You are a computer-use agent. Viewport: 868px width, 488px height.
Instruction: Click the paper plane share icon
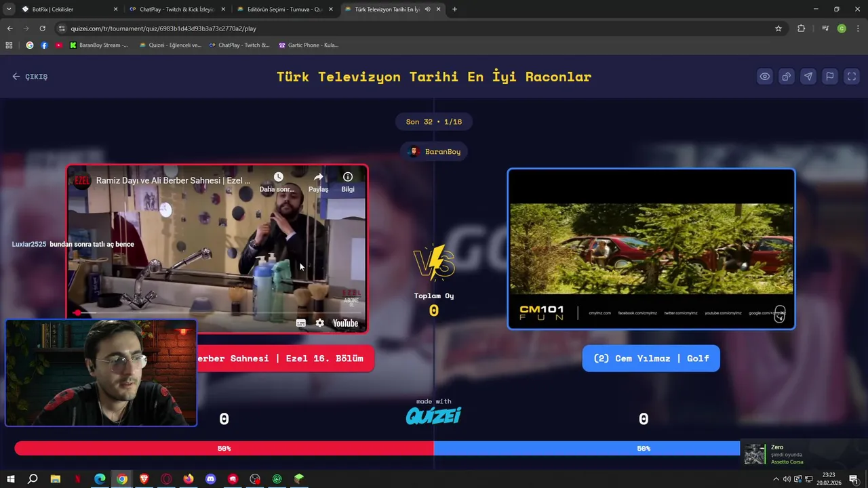[808, 77]
